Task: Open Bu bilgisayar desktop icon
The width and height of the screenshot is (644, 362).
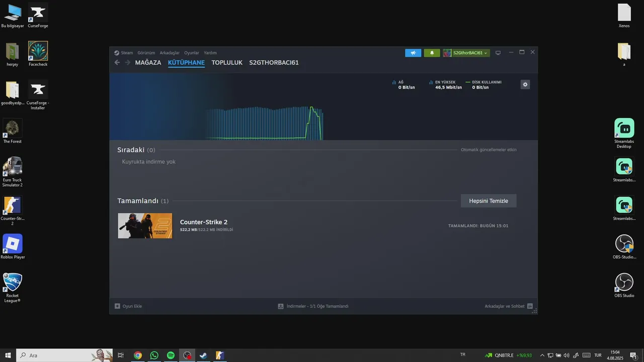Action: click(13, 16)
